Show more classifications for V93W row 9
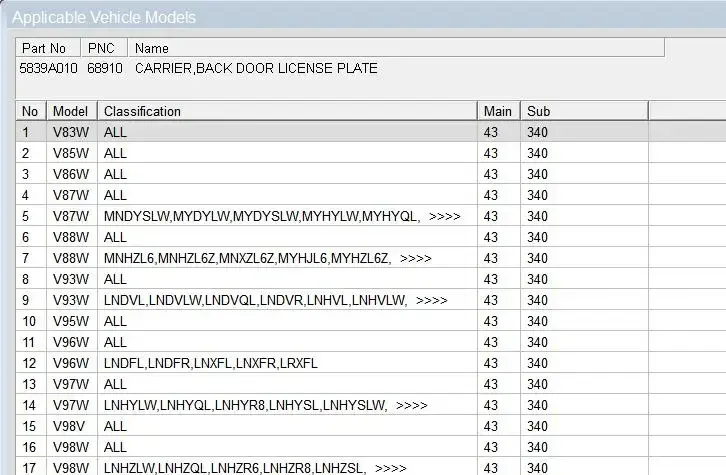 point(431,300)
